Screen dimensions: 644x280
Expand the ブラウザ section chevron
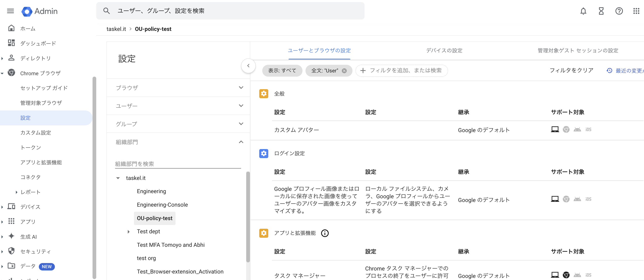pyautogui.click(x=241, y=88)
